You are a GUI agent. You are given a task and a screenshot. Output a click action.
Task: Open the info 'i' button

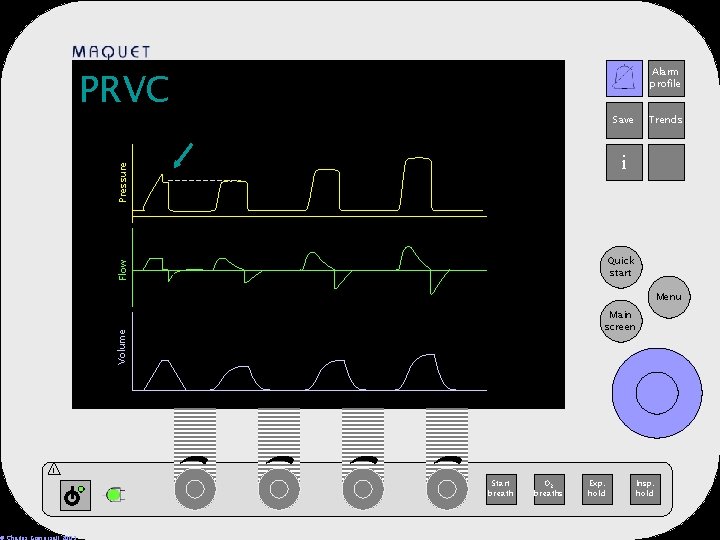624,163
